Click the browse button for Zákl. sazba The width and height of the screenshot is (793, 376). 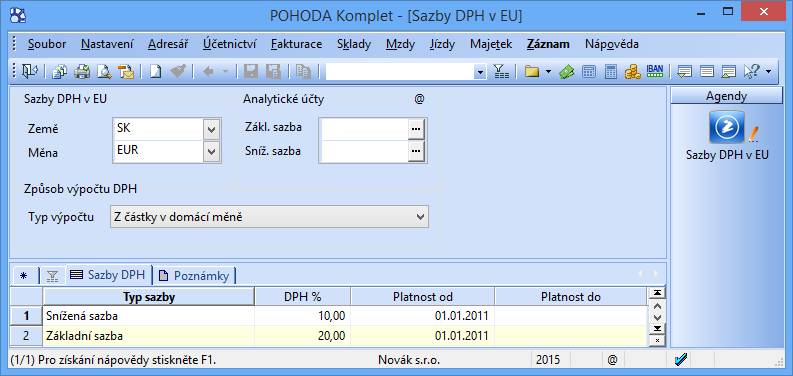[x=416, y=129]
